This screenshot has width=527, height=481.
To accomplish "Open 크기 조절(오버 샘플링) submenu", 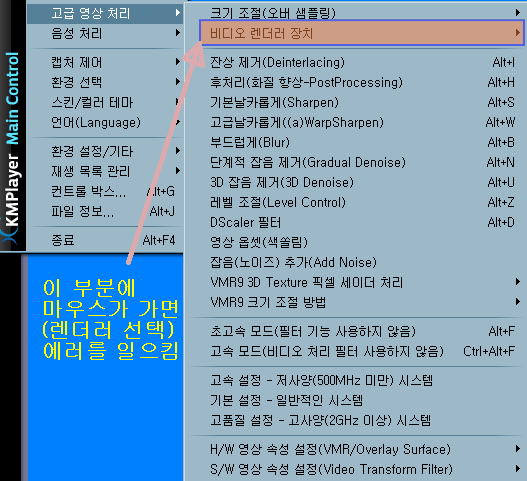I will click(356, 13).
